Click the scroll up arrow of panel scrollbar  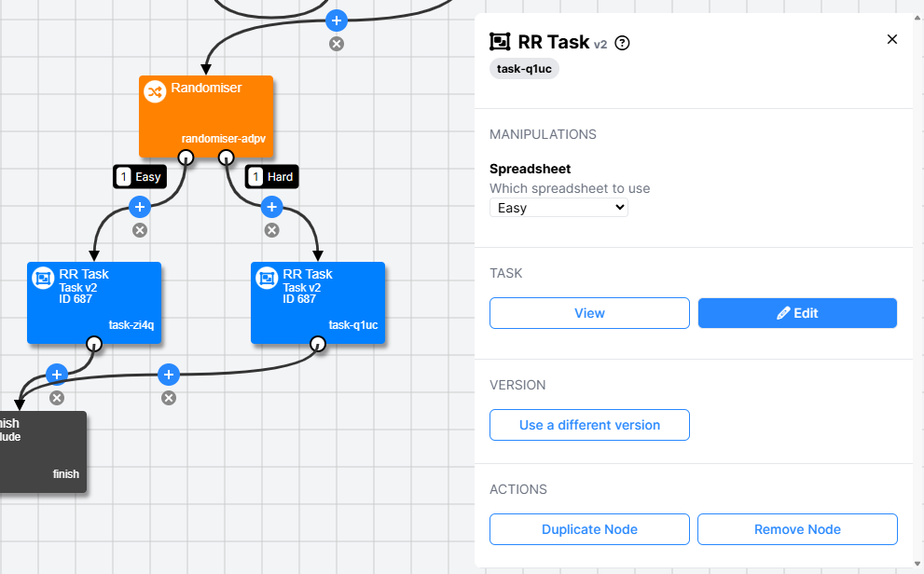tap(917, 19)
